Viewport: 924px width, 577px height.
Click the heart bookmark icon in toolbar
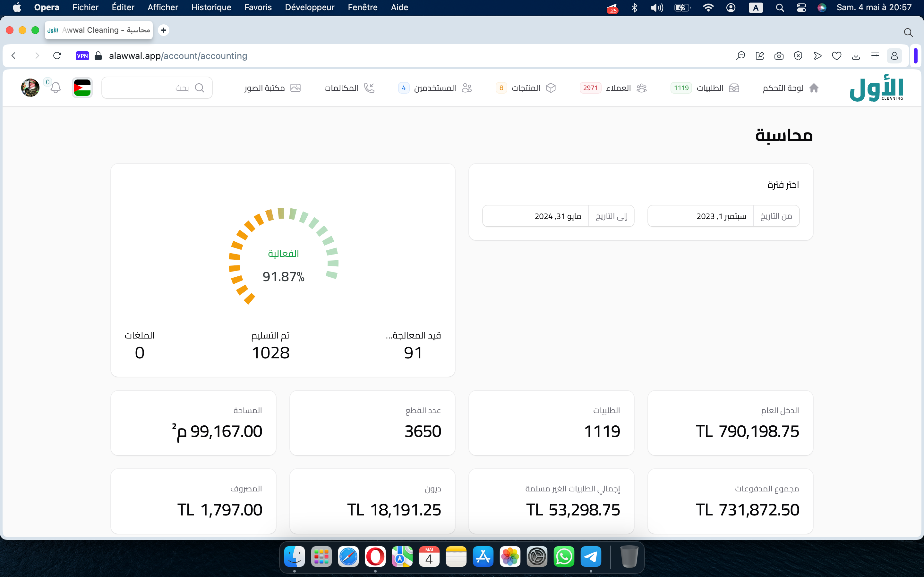pyautogui.click(x=836, y=56)
